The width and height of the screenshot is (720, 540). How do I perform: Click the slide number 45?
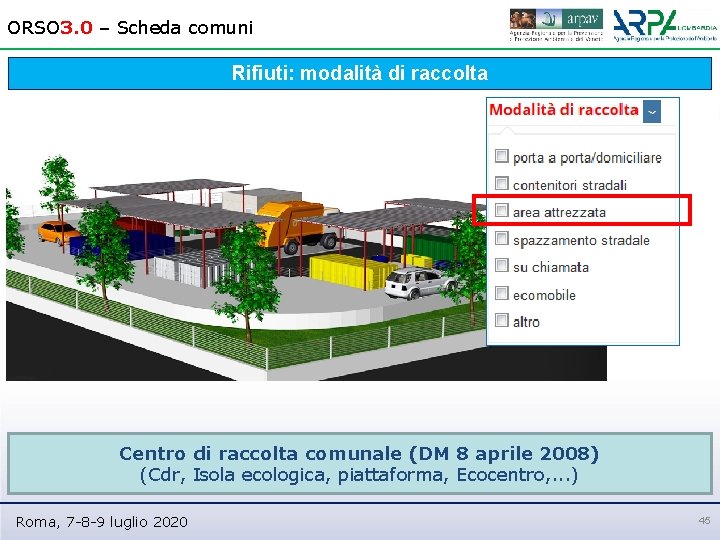click(x=705, y=520)
